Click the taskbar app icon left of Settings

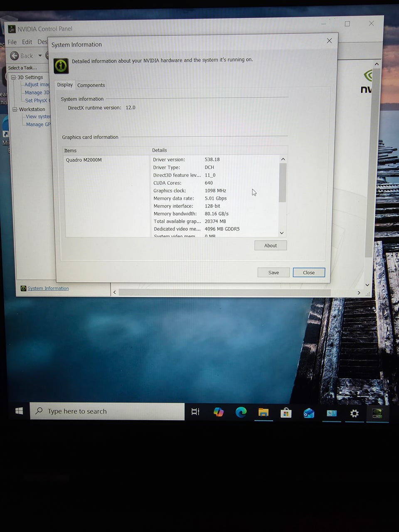click(331, 413)
